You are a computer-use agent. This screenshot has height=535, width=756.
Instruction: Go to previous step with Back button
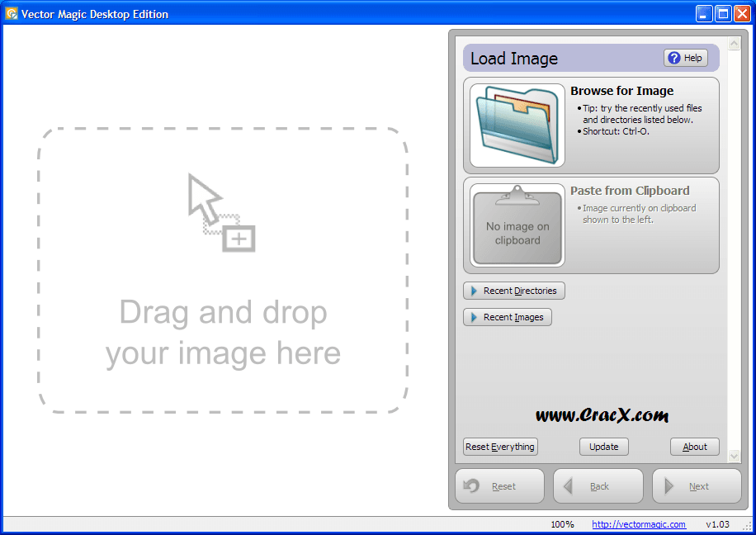tap(598, 486)
